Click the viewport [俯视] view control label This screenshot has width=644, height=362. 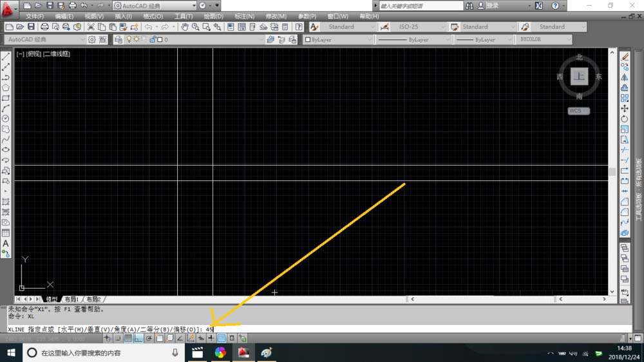33,54
